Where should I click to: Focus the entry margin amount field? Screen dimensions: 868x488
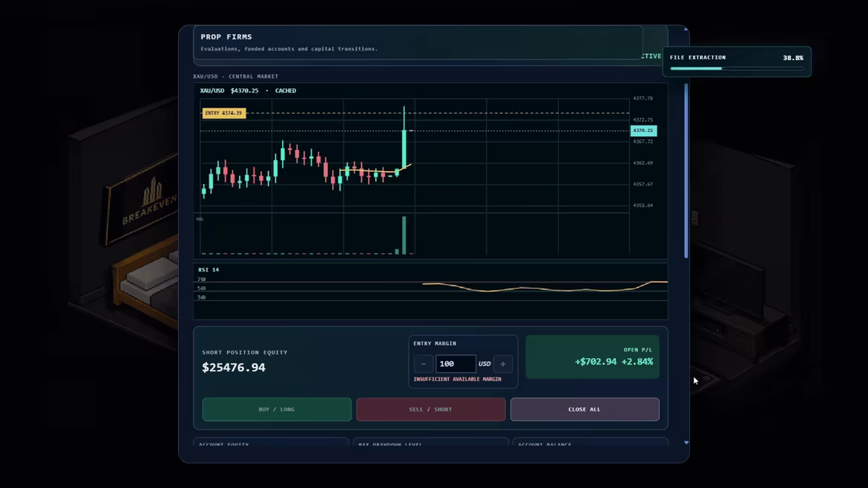click(x=456, y=364)
